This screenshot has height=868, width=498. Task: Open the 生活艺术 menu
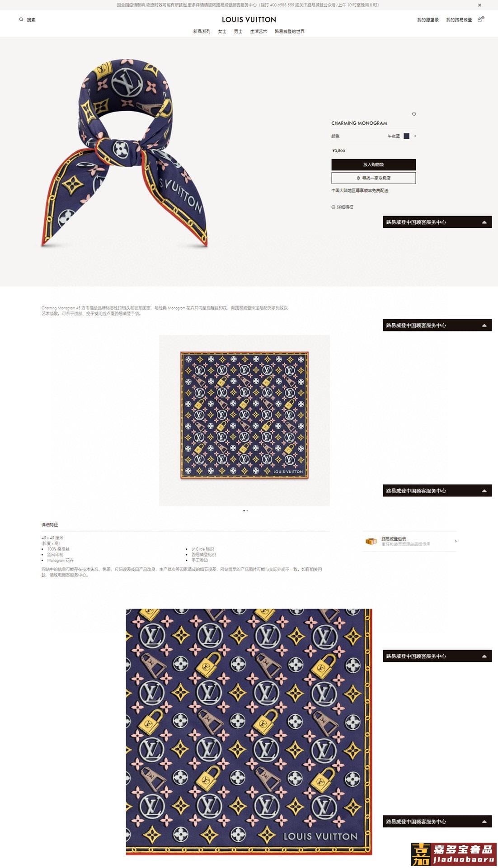pos(258,32)
